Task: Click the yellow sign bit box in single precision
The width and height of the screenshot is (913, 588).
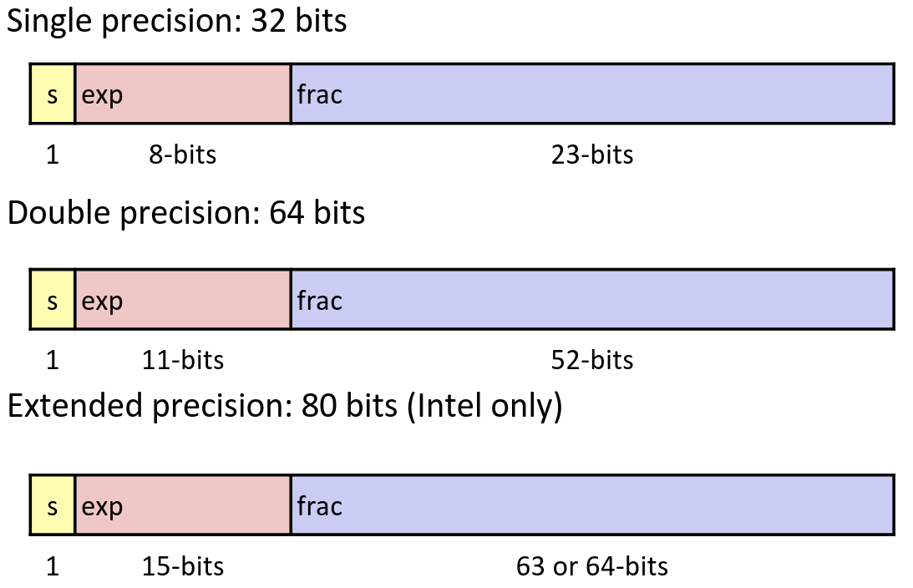Action: 53,94
